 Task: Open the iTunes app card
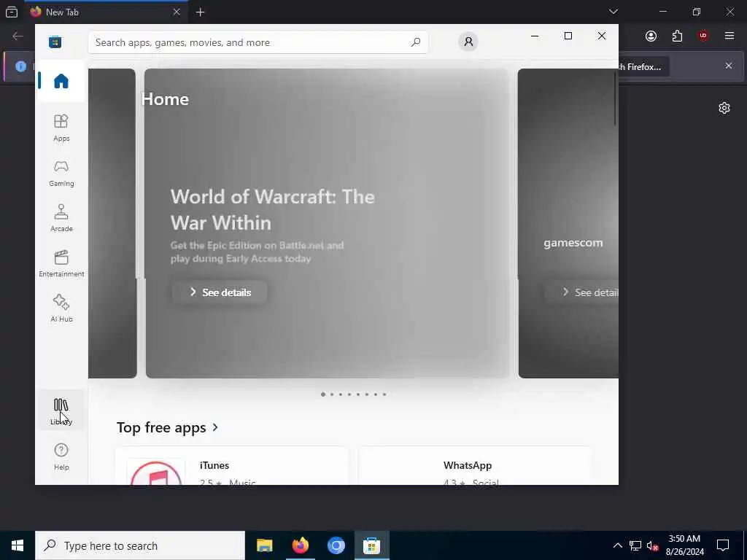pyautogui.click(x=231, y=466)
